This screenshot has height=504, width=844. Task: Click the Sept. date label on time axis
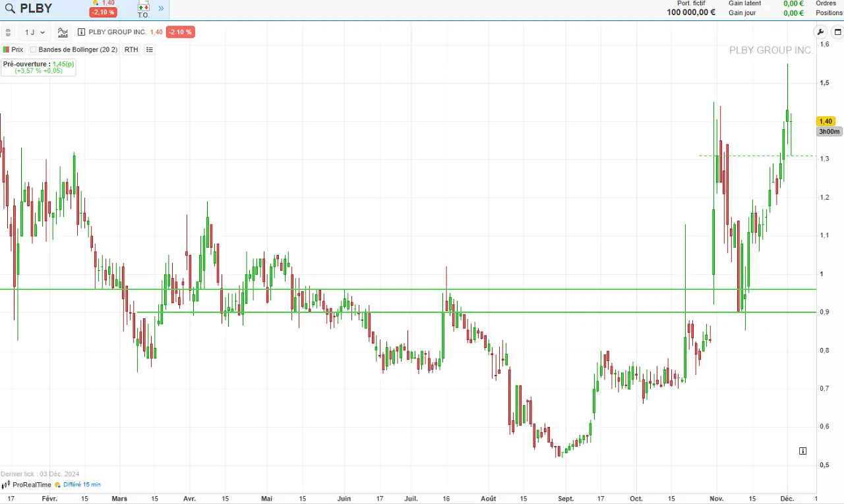[566, 499]
